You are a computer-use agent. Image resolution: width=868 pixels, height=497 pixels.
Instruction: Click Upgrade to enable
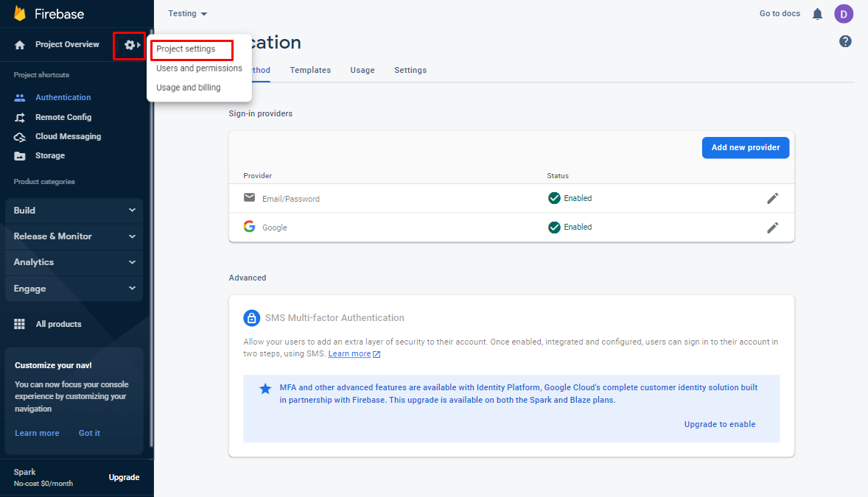pos(720,425)
